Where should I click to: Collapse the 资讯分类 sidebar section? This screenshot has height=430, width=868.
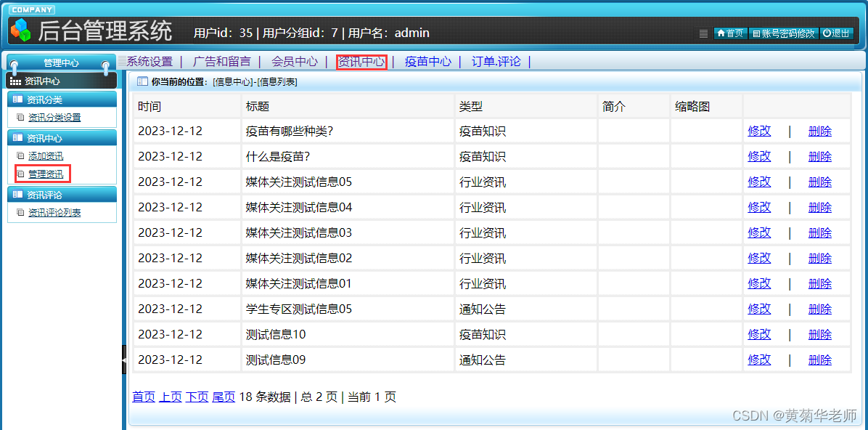click(x=62, y=100)
